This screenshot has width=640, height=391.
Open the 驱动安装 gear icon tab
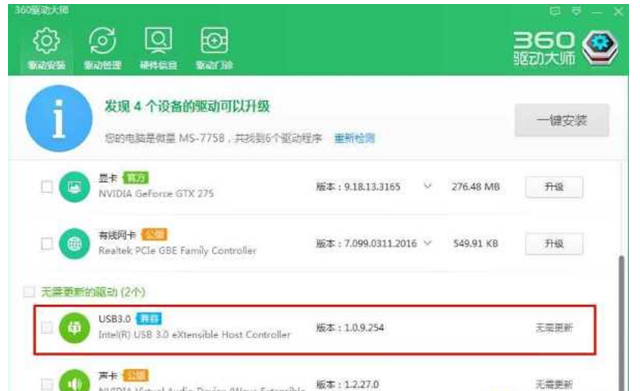point(46,41)
